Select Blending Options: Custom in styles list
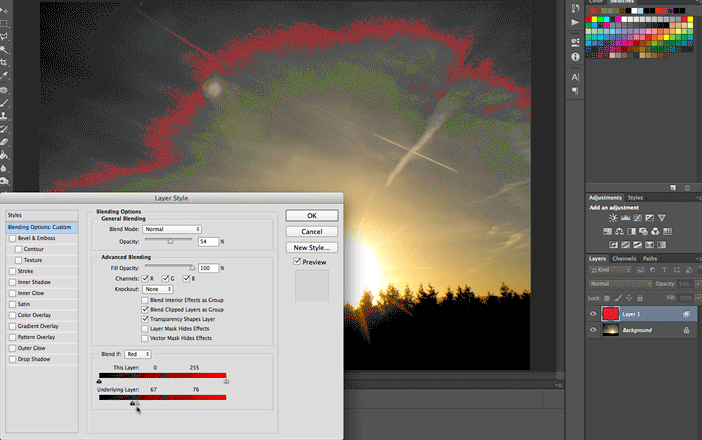Screen dimensions: 702x440 tap(42, 227)
